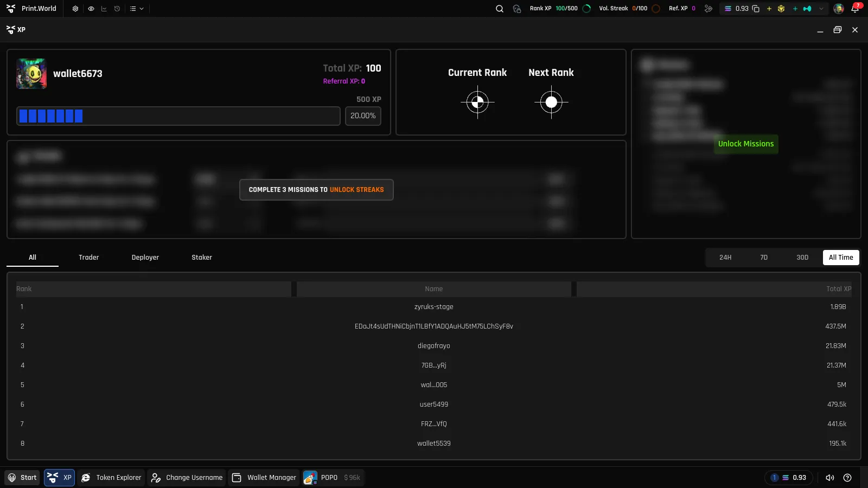Open the profile avatar in top bar
The height and width of the screenshot is (488, 868).
839,9
